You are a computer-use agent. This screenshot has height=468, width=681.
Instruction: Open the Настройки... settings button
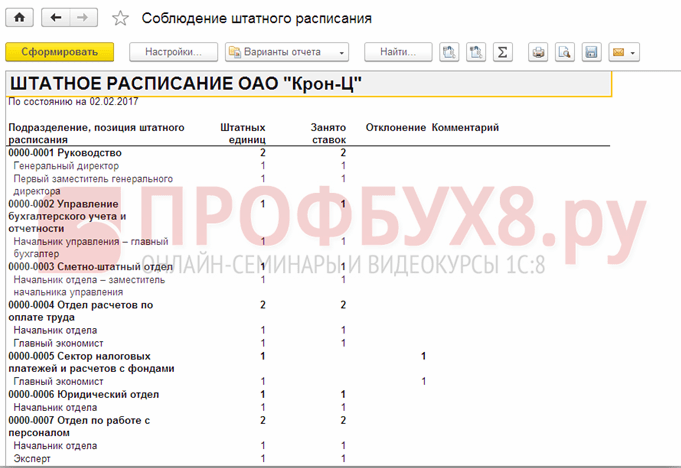pos(173,52)
